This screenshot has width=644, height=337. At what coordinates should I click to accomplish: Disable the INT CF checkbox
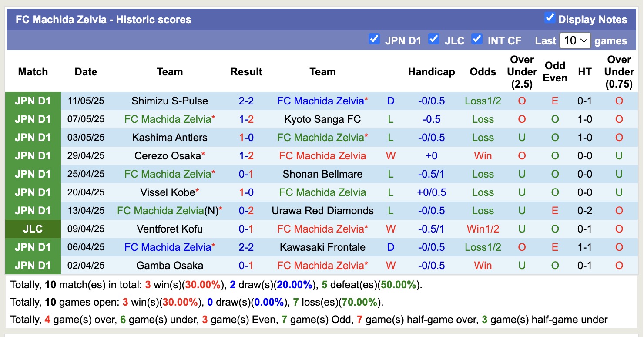pyautogui.click(x=477, y=39)
